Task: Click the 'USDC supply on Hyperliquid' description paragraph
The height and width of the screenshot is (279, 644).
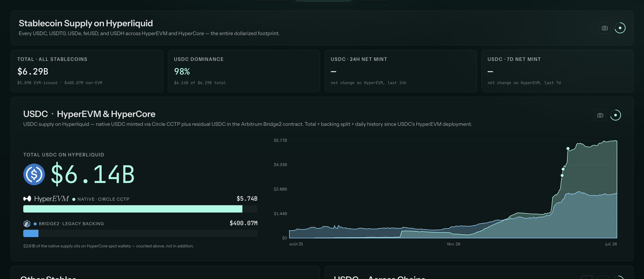Action: (x=248, y=124)
